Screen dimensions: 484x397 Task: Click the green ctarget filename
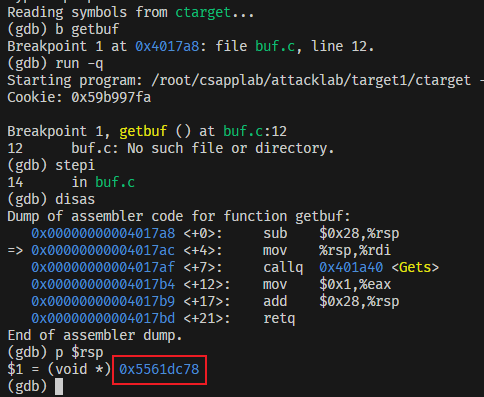[203, 12]
